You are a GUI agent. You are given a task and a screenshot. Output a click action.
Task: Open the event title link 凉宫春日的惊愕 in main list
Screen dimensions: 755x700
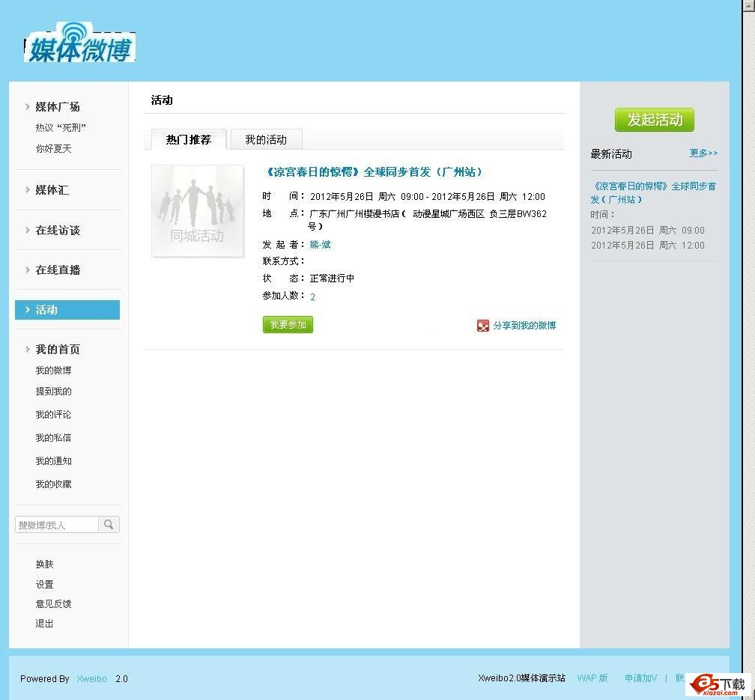373,172
